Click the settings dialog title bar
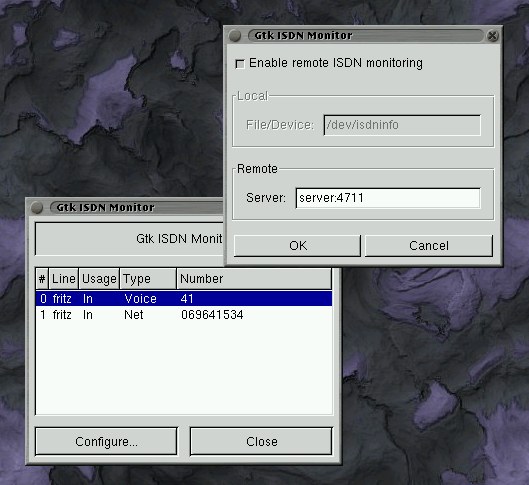The height and width of the screenshot is (485, 529). [366, 35]
